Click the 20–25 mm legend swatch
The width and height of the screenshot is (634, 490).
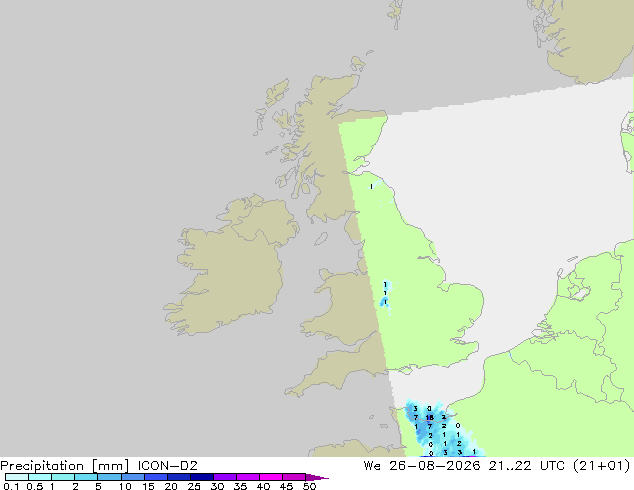tap(178, 477)
